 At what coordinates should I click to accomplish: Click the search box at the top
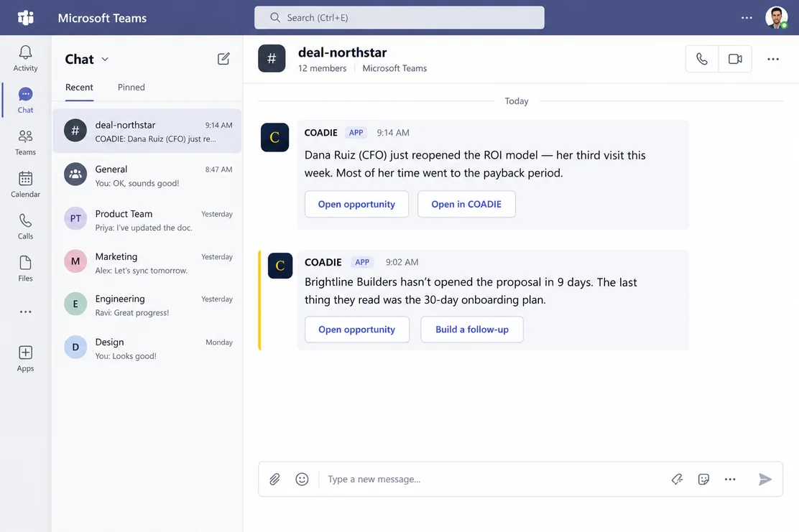coord(399,17)
